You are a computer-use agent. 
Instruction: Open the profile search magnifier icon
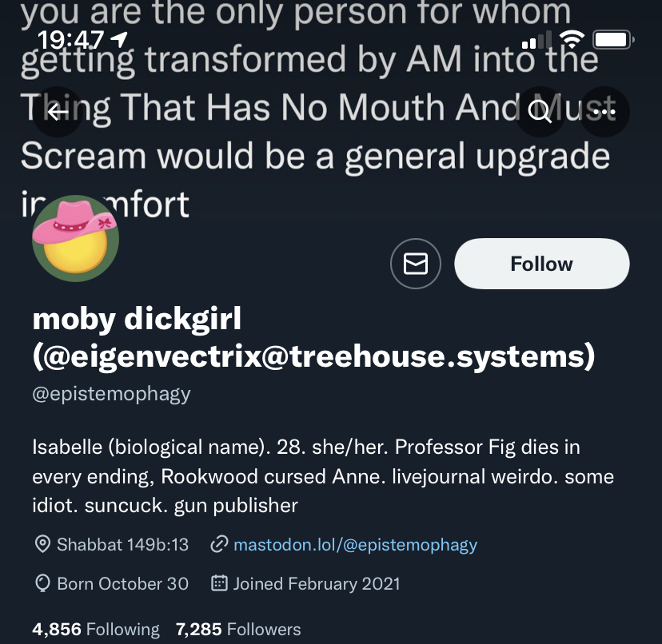540,112
